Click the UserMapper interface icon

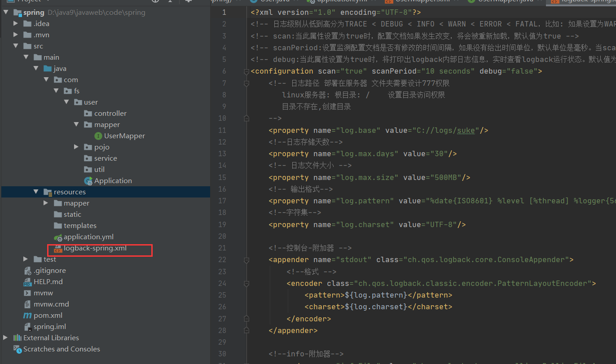click(98, 136)
